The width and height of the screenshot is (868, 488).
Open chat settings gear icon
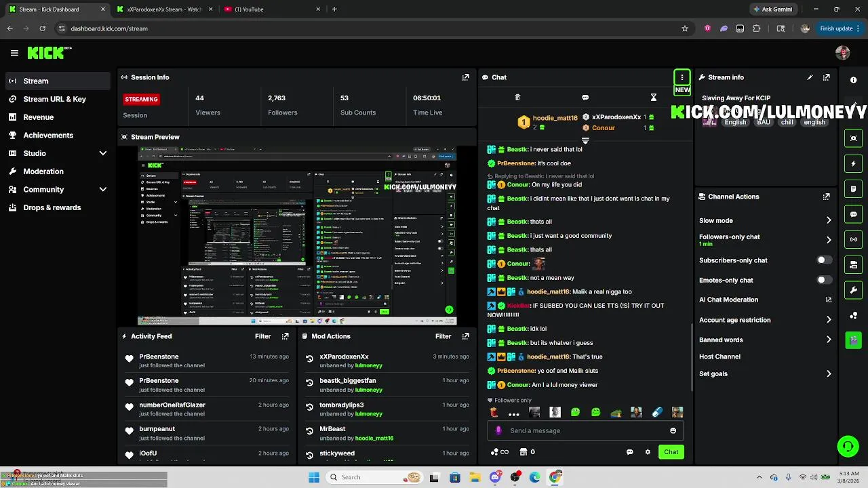click(x=648, y=452)
